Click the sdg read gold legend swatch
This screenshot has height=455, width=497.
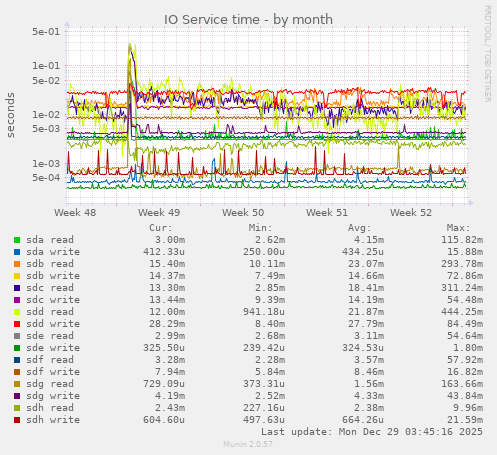coord(17,384)
